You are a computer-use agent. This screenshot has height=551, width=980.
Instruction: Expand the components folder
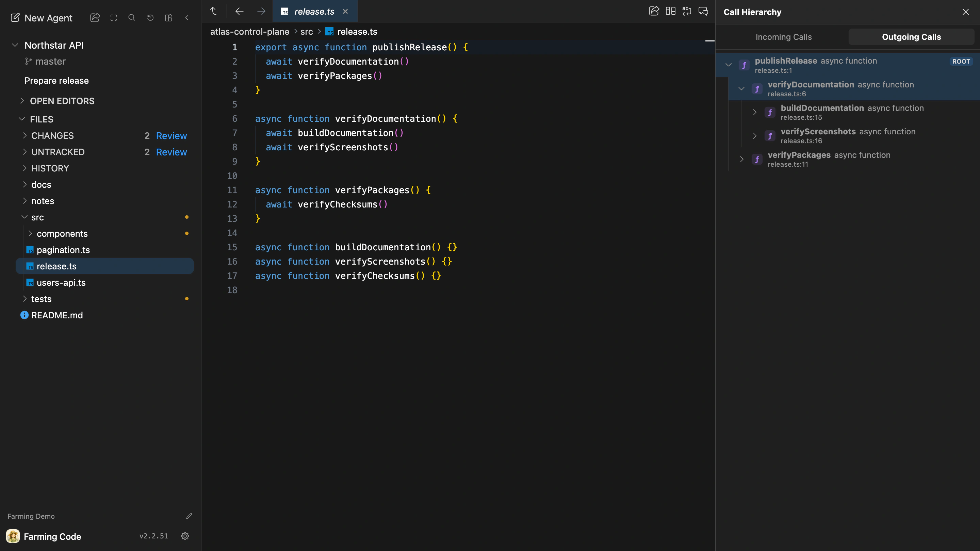30,233
